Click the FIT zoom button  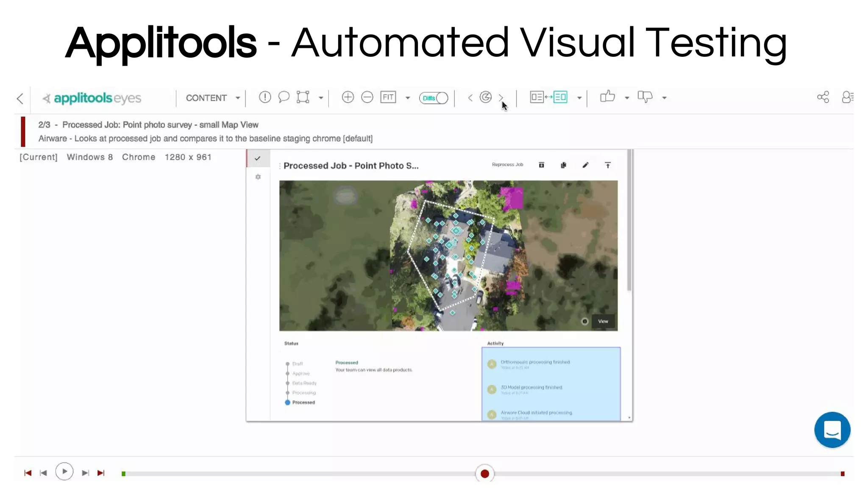pyautogui.click(x=388, y=97)
